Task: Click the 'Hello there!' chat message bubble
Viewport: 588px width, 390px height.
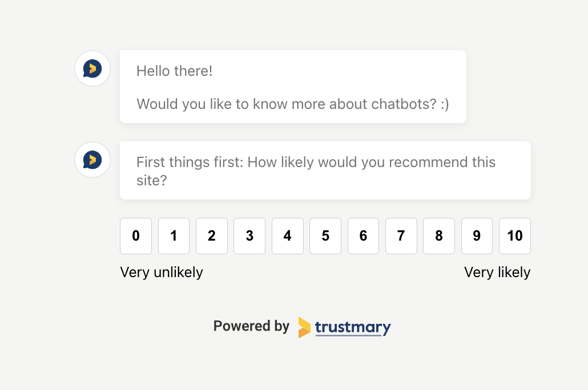Action: pos(293,87)
